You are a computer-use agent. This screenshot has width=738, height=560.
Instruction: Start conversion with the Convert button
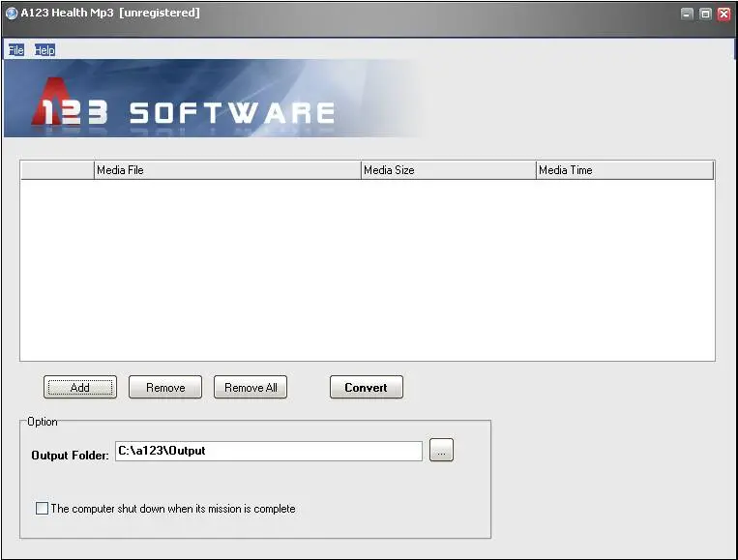coord(367,387)
